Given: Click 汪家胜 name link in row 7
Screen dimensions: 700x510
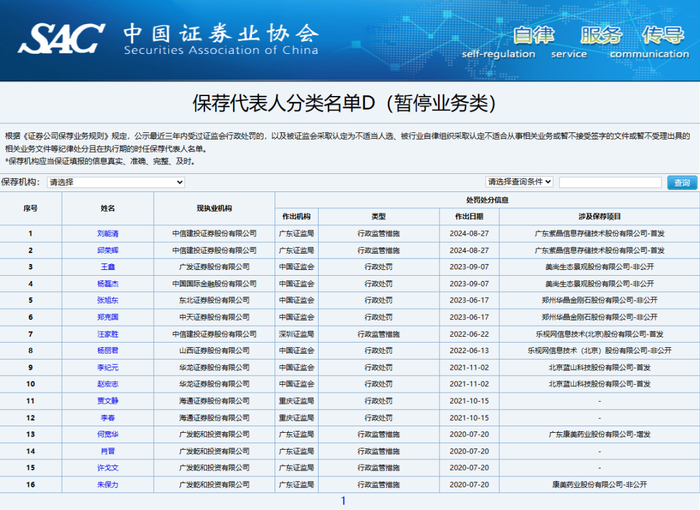Looking at the screenshot, I should (107, 334).
